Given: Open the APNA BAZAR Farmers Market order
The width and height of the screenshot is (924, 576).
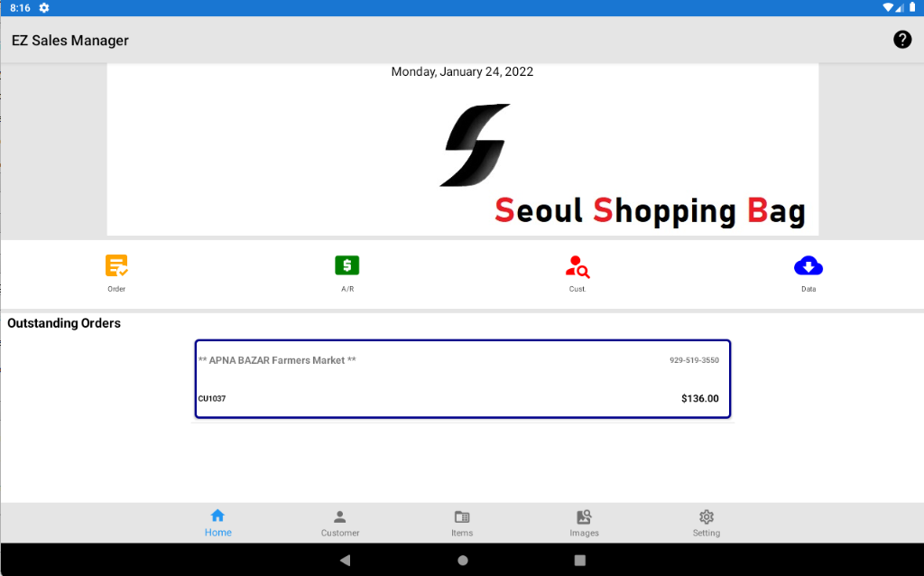Looking at the screenshot, I should coord(463,379).
